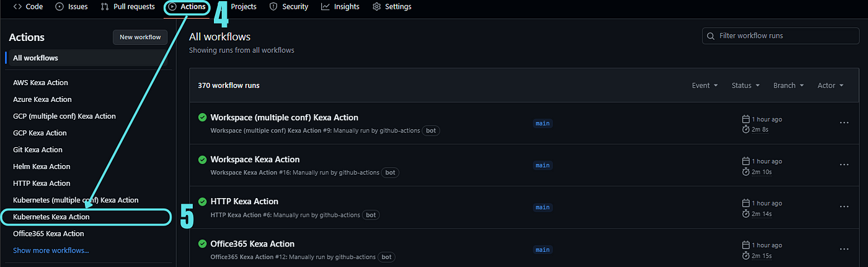Open the Actor filter dropdown
The height and width of the screenshot is (267, 868).
[x=831, y=86]
